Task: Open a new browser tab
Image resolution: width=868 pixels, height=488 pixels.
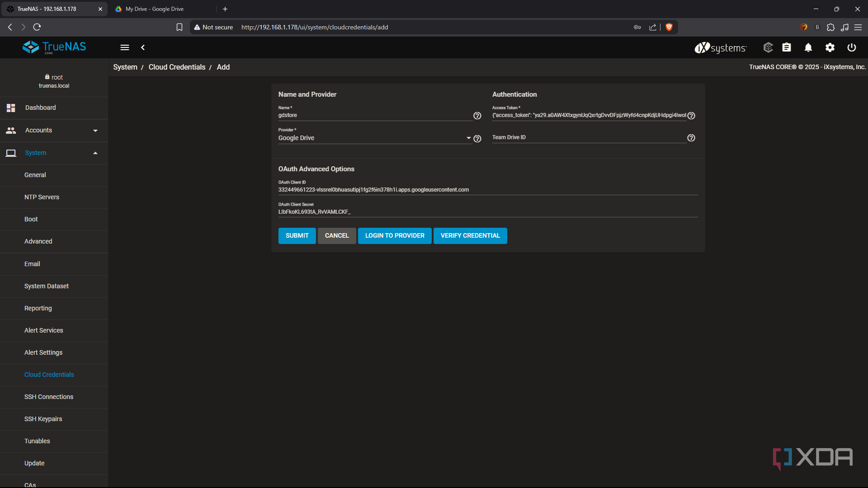Action: 225,9
